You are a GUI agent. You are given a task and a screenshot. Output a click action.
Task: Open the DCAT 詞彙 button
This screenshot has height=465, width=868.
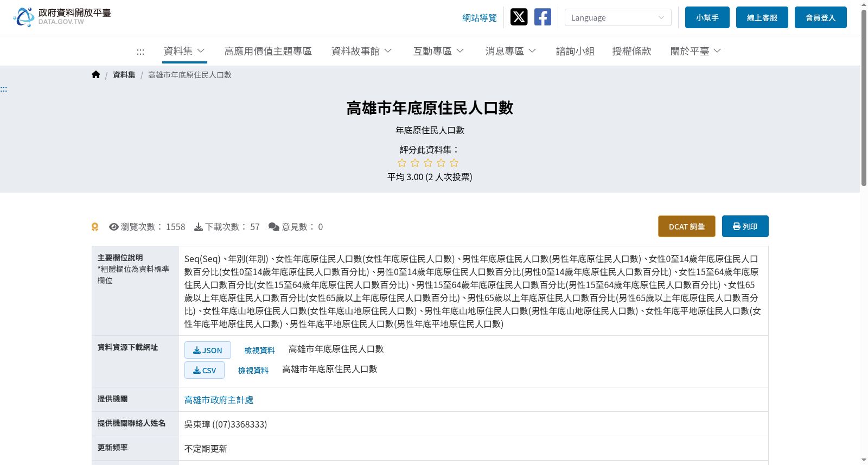pos(687,226)
